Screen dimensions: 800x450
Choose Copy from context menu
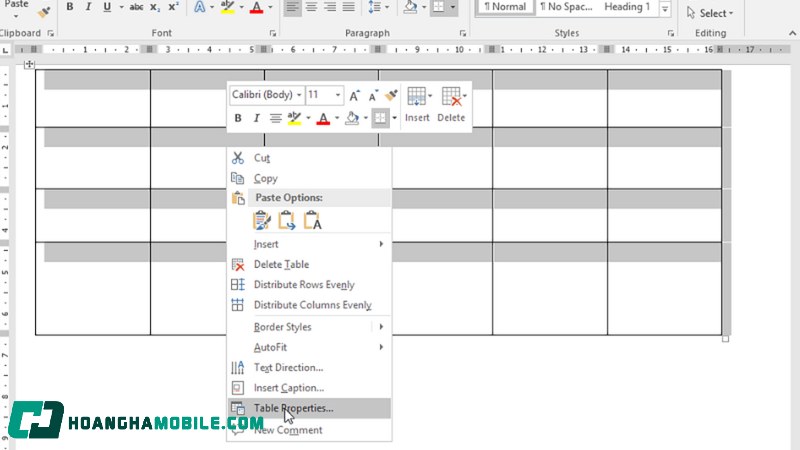point(309,179)
